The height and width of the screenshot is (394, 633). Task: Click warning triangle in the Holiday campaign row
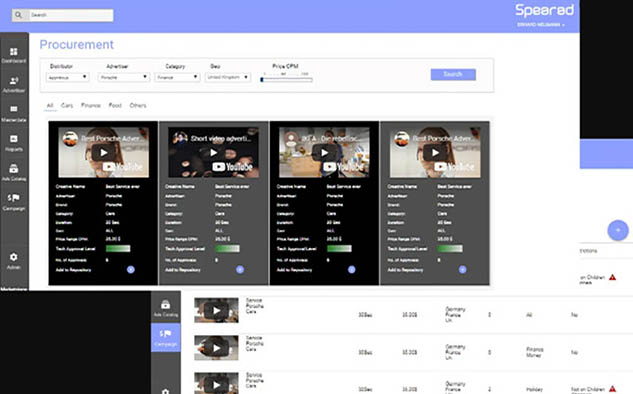coord(612,389)
